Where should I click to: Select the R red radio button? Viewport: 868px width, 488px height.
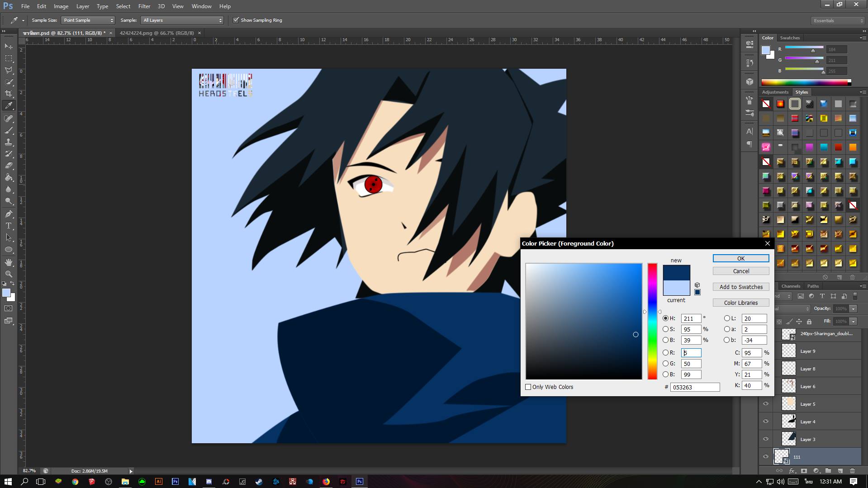[665, 353]
